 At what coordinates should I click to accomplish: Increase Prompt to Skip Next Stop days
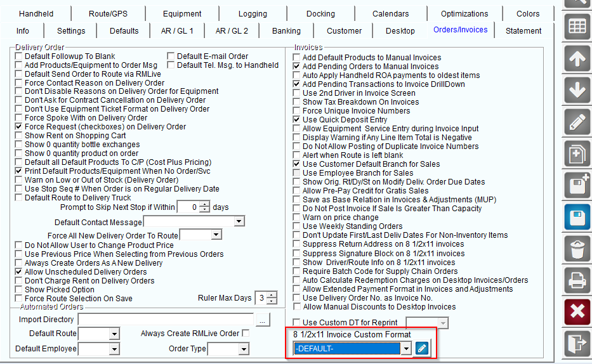pyautogui.click(x=205, y=204)
